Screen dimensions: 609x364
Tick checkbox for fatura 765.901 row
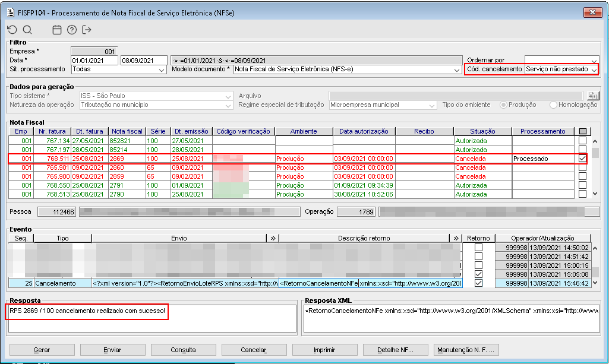583,167
